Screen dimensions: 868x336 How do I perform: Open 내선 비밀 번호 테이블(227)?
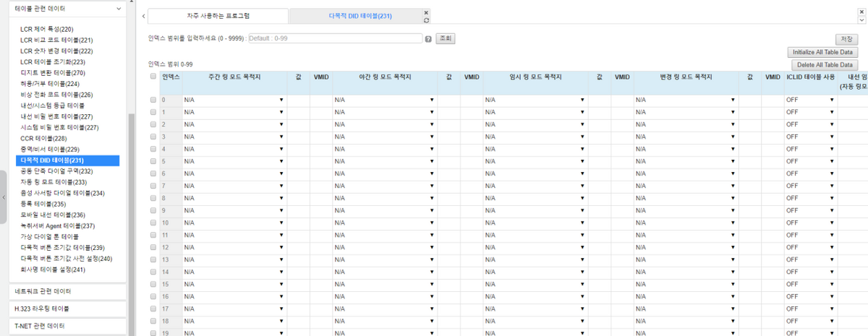(56, 116)
